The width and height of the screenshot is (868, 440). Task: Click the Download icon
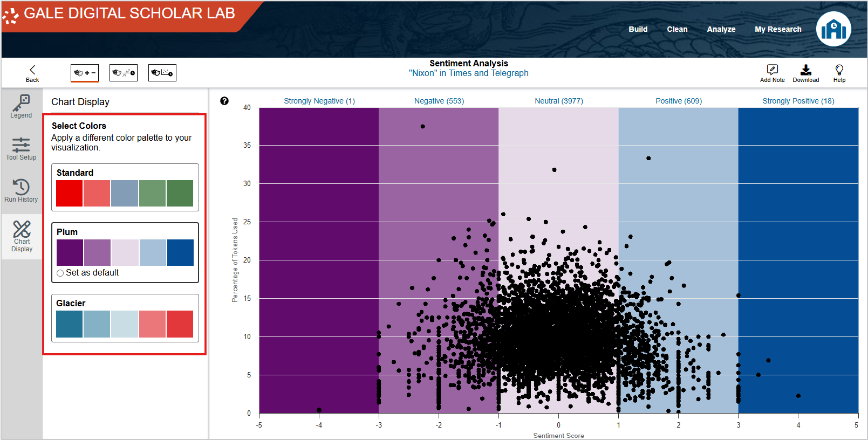806,73
